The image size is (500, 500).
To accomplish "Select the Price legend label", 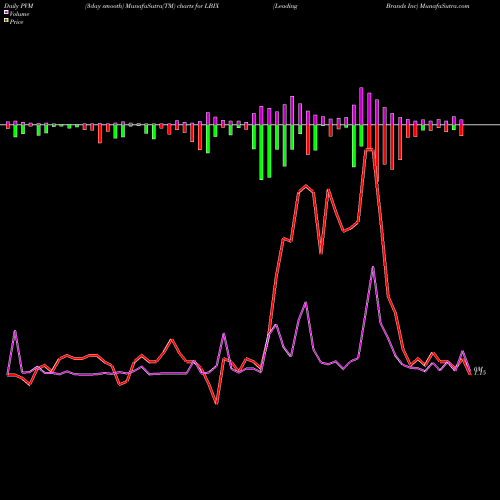I will click(x=16, y=22).
